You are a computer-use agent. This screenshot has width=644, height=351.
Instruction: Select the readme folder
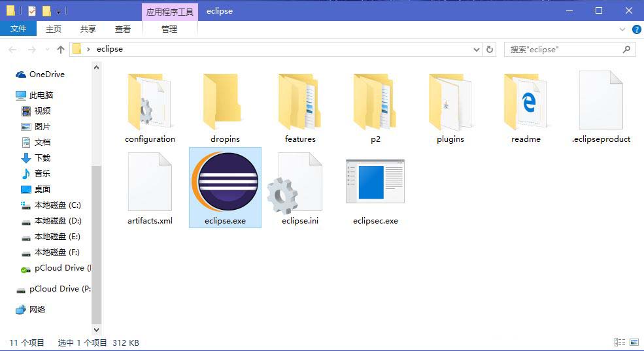point(526,108)
